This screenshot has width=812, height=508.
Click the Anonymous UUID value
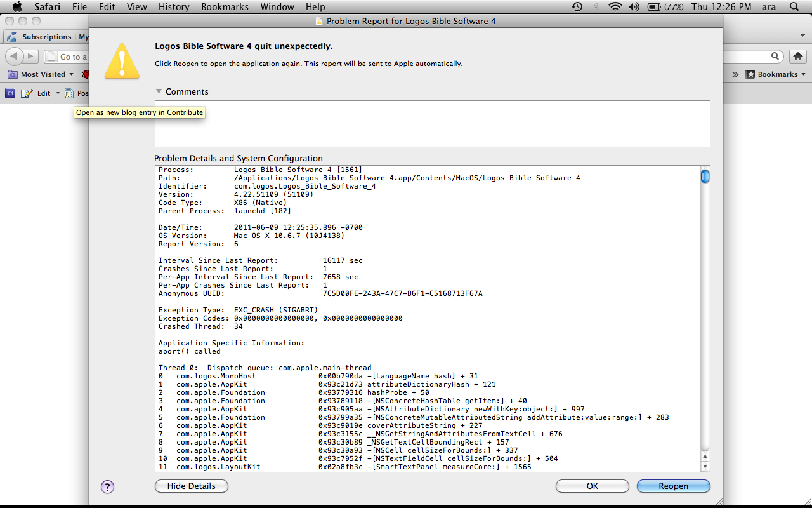click(403, 293)
